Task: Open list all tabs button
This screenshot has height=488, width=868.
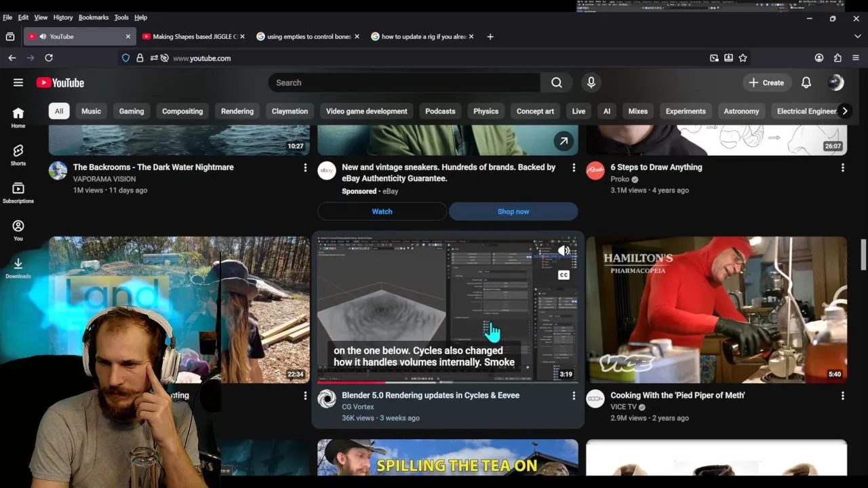Action: coord(856,37)
